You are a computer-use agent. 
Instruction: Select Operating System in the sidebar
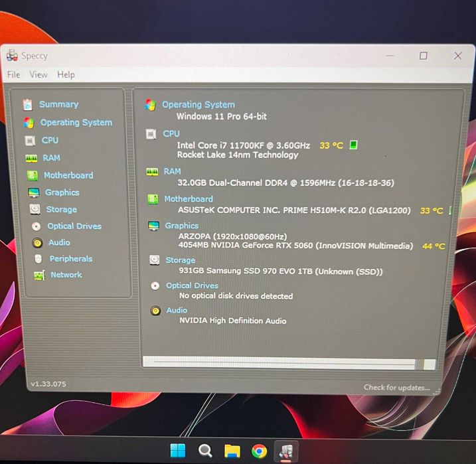click(x=76, y=123)
